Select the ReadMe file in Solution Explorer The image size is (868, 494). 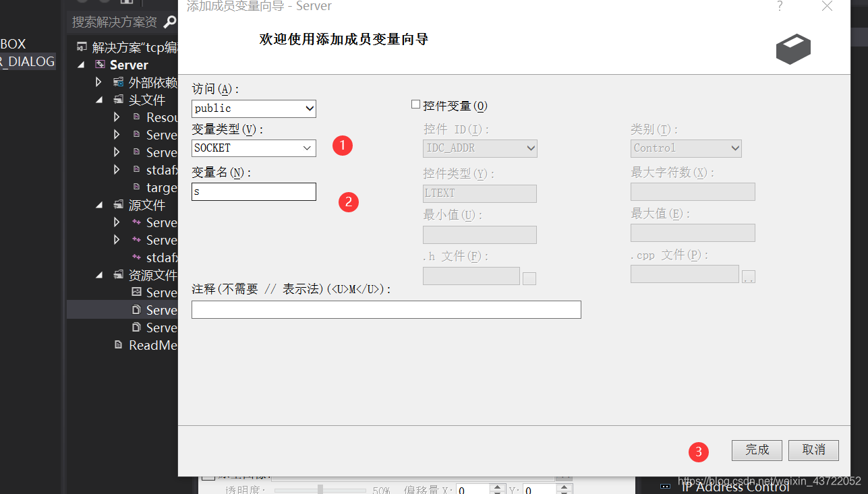click(153, 345)
